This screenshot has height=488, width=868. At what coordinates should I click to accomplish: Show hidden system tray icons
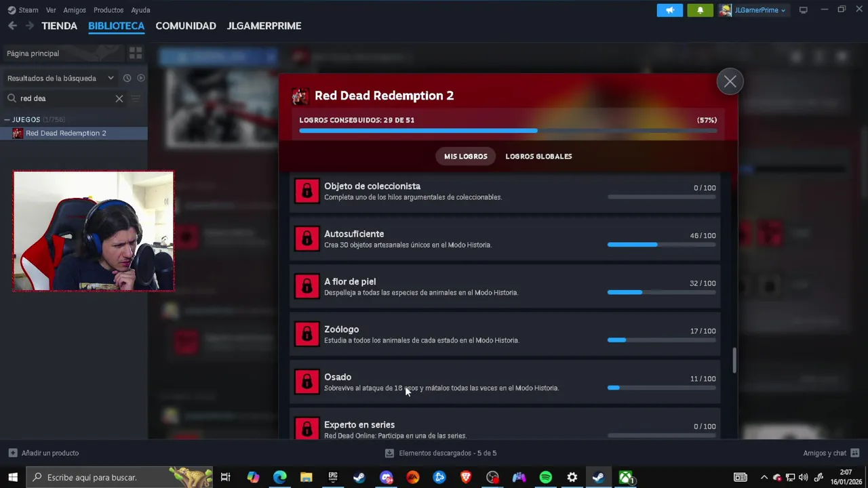click(x=764, y=477)
